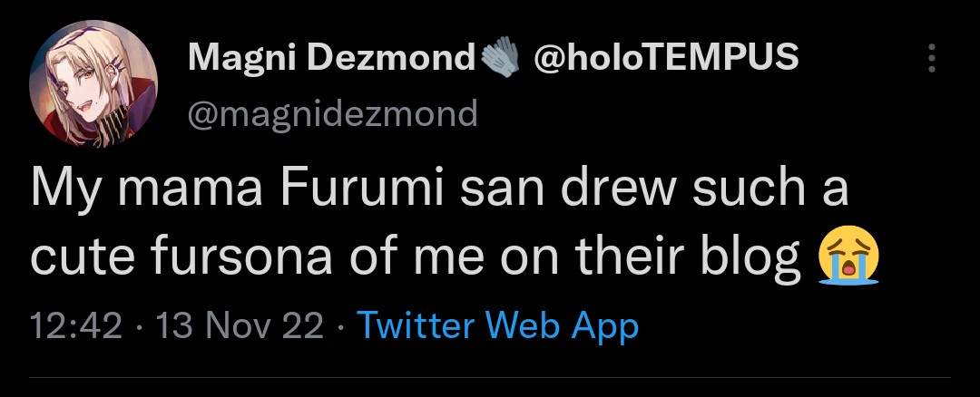Screen dimensions: 980x397
Task: Click the 13 Nov 22 date
Action: pos(240,325)
